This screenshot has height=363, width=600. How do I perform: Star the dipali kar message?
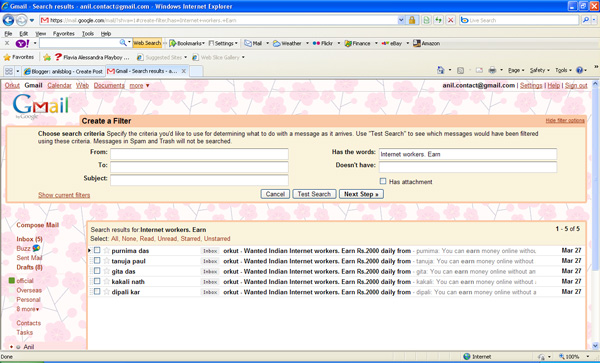[107, 292]
